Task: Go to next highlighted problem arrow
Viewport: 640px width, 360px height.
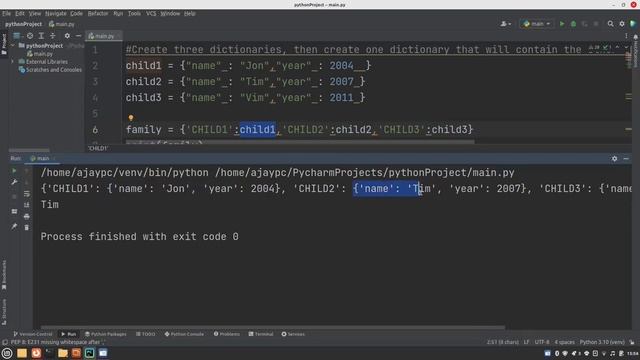Action: pos(626,48)
